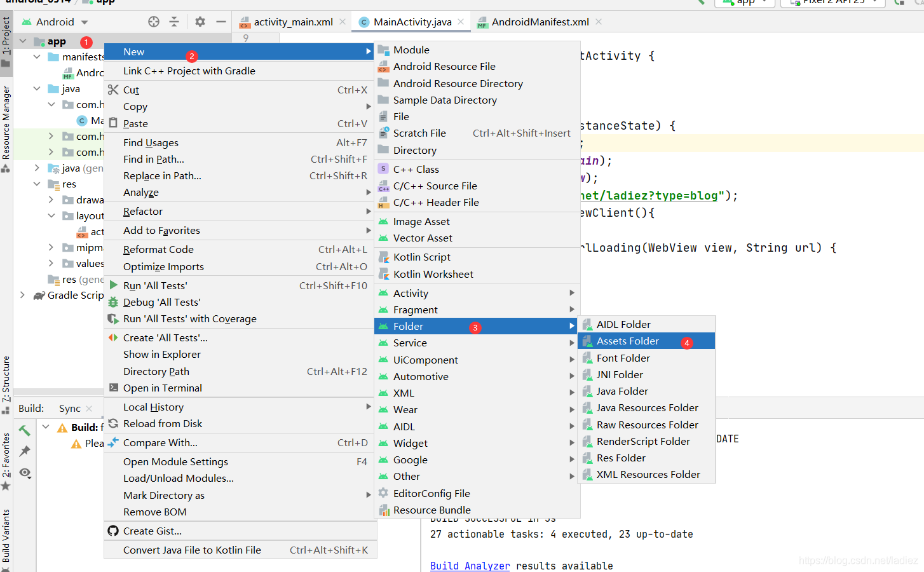Screen dimensions: 924x572
Task: Choose JNI Folder option
Action: [646, 374]
